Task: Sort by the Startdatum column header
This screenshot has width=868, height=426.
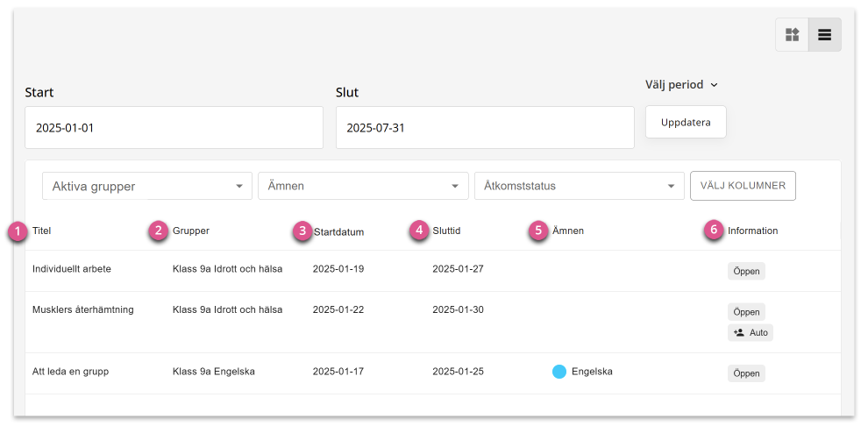Action: click(x=338, y=232)
